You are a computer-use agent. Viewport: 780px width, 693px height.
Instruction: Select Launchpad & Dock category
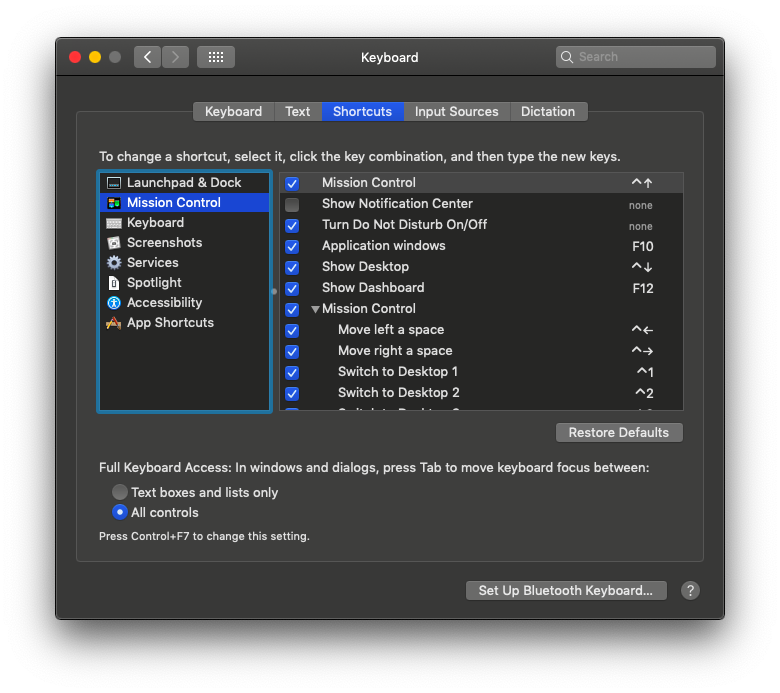184,183
